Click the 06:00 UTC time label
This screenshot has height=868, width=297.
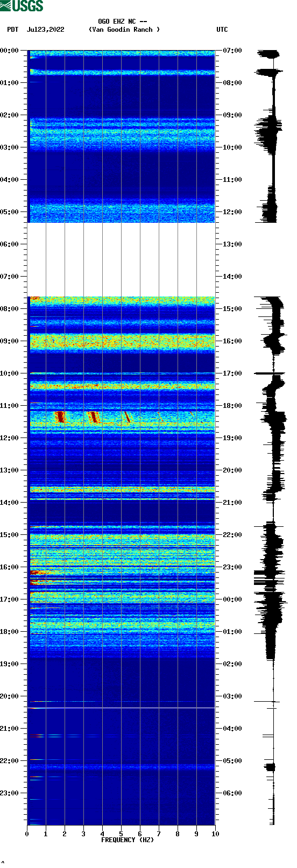[232, 793]
